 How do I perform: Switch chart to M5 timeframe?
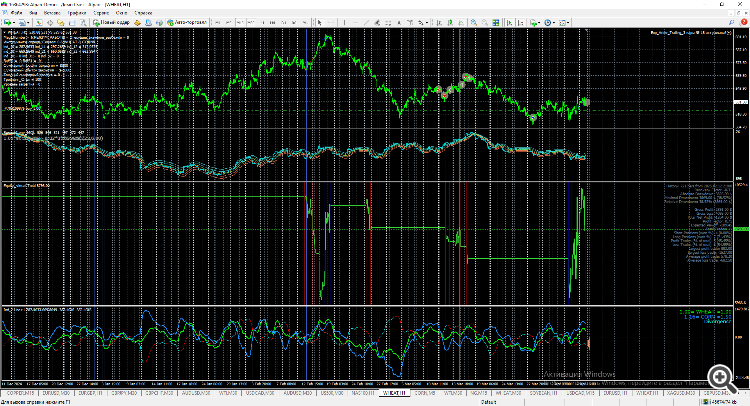228,22
